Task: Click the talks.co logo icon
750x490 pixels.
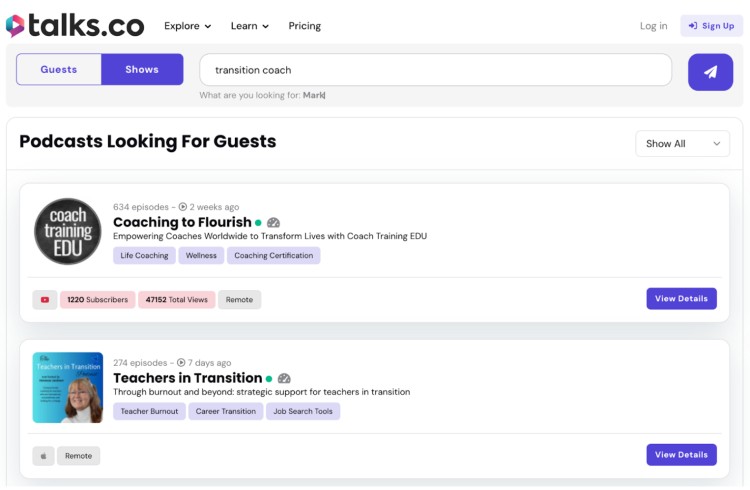Action: coord(15,26)
